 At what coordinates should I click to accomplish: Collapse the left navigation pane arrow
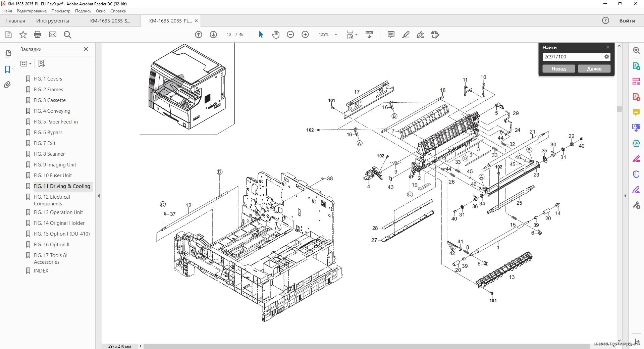pos(99,196)
